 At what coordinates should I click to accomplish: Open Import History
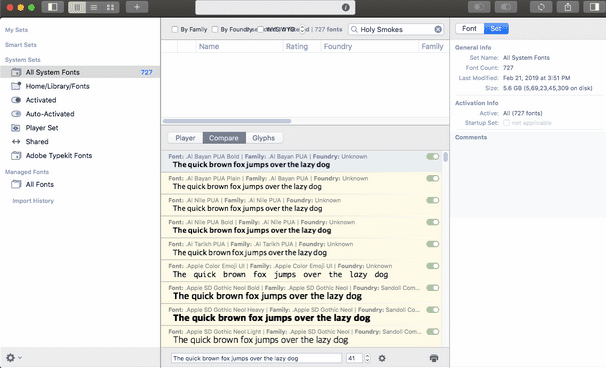[x=33, y=201]
